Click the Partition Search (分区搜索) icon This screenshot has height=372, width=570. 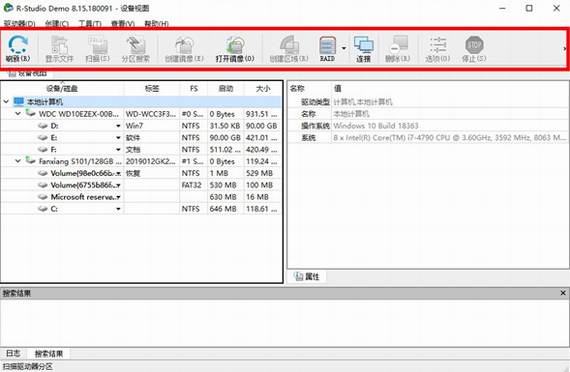[x=136, y=48]
